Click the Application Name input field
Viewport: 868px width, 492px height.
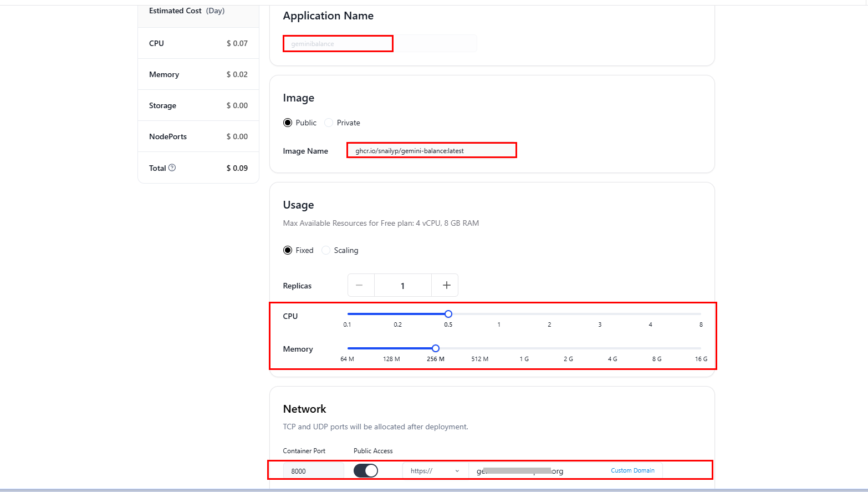(x=338, y=43)
